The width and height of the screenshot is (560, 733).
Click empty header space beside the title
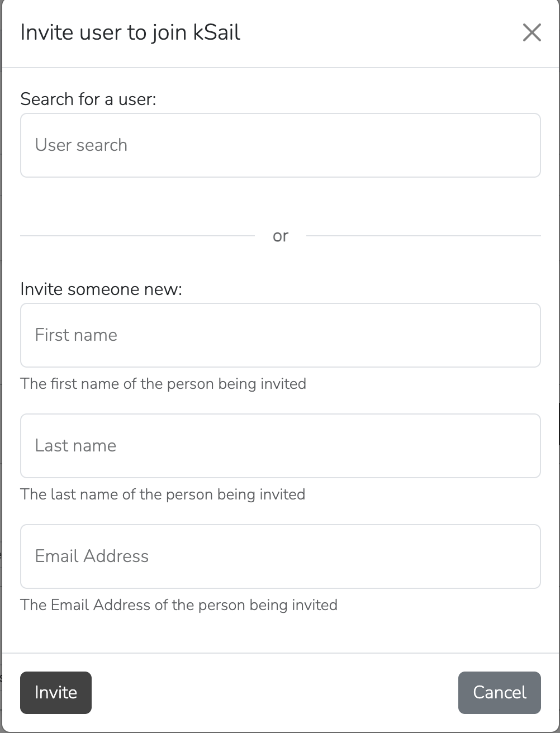click(x=380, y=32)
